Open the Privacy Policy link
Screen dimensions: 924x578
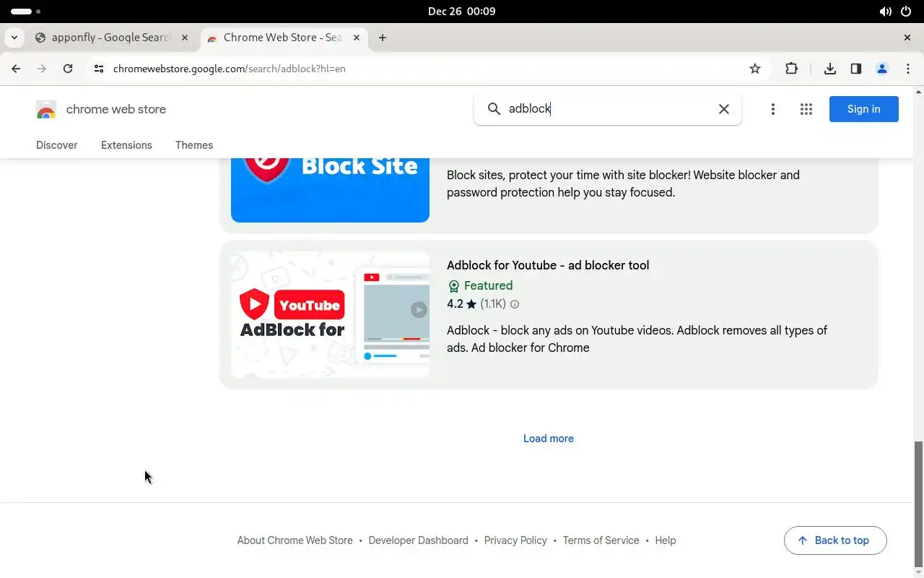tap(515, 540)
